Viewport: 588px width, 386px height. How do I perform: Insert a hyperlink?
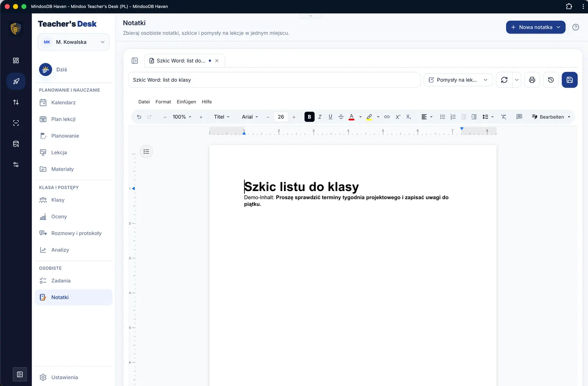pyautogui.click(x=387, y=117)
